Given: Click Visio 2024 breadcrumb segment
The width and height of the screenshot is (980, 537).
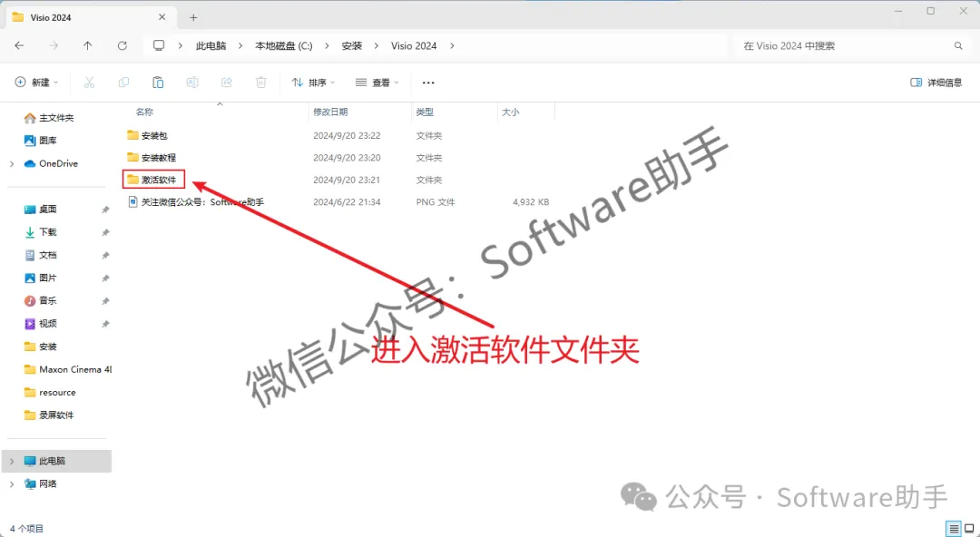Looking at the screenshot, I should 414,45.
